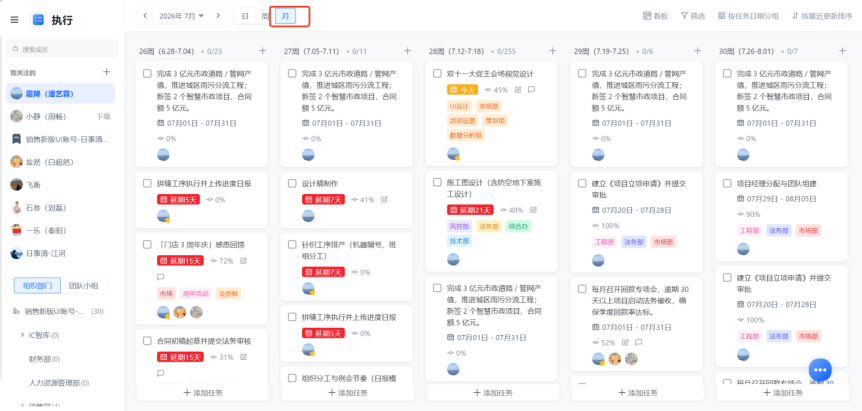
Task: Switch to the 团队小组 tab
Action: 84,286
